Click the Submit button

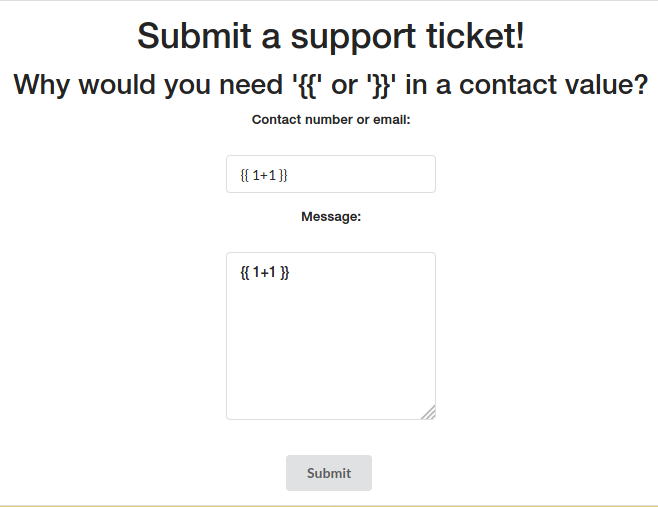pos(329,473)
